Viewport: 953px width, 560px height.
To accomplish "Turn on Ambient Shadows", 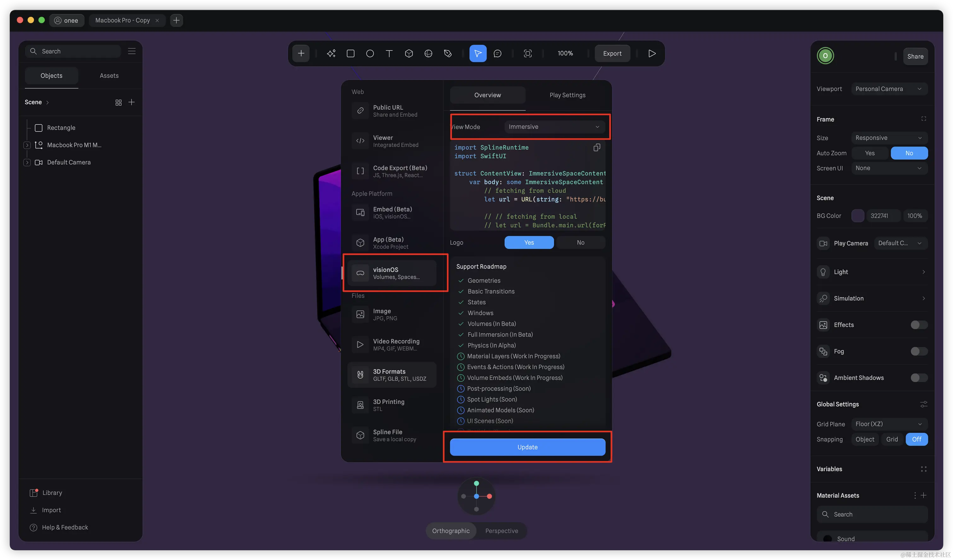I will pos(919,378).
